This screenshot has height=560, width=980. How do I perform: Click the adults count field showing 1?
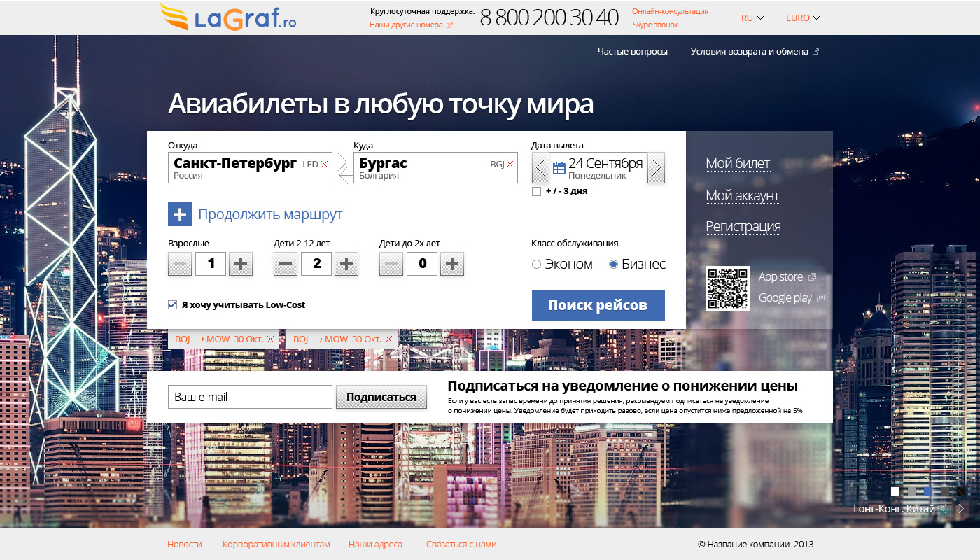point(211,264)
